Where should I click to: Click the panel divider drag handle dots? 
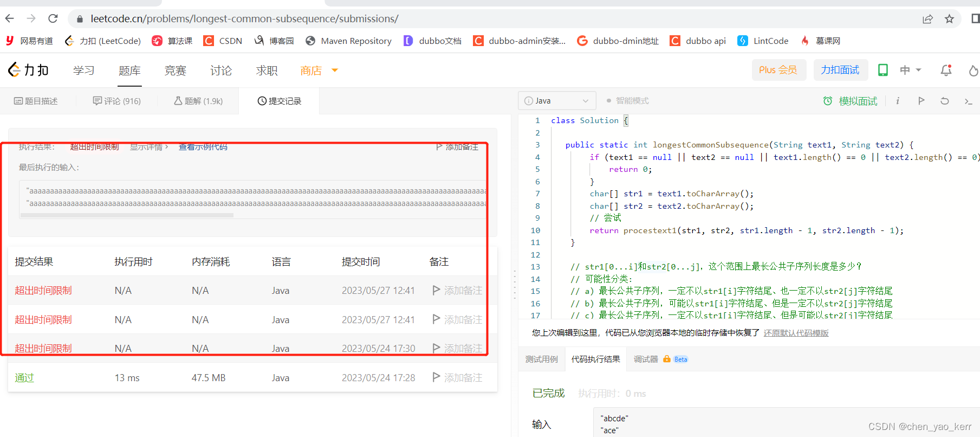[x=515, y=285]
